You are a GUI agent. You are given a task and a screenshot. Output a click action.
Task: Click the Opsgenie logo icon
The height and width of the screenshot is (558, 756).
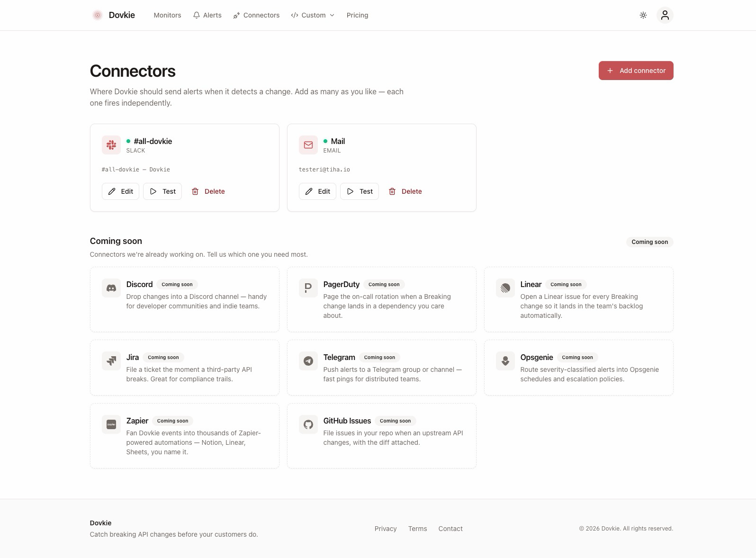(x=505, y=361)
